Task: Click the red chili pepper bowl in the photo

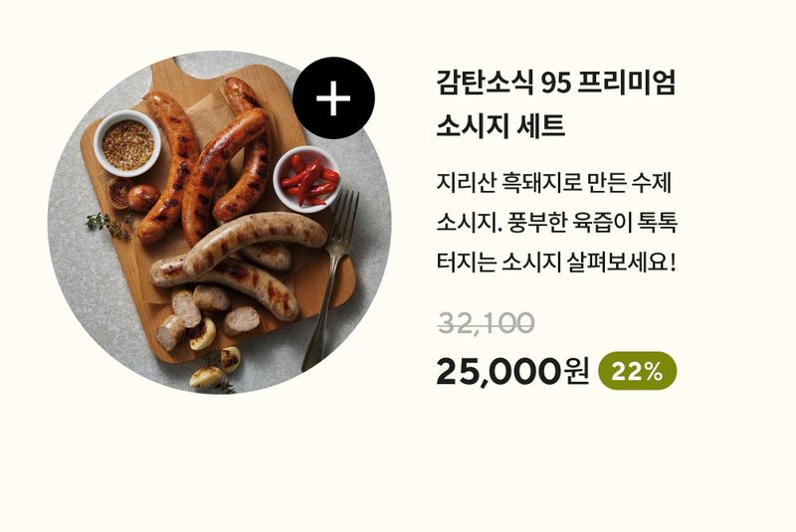Action: pyautogui.click(x=306, y=179)
